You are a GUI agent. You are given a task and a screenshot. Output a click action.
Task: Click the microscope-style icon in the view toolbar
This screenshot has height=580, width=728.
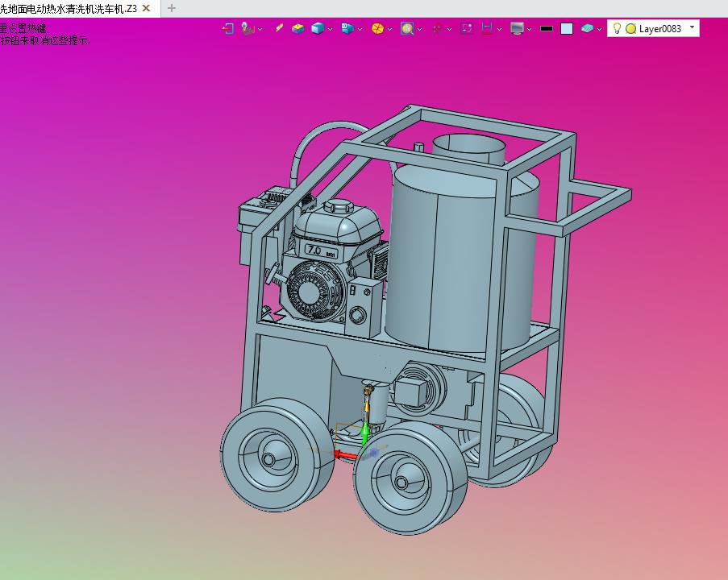(x=248, y=29)
